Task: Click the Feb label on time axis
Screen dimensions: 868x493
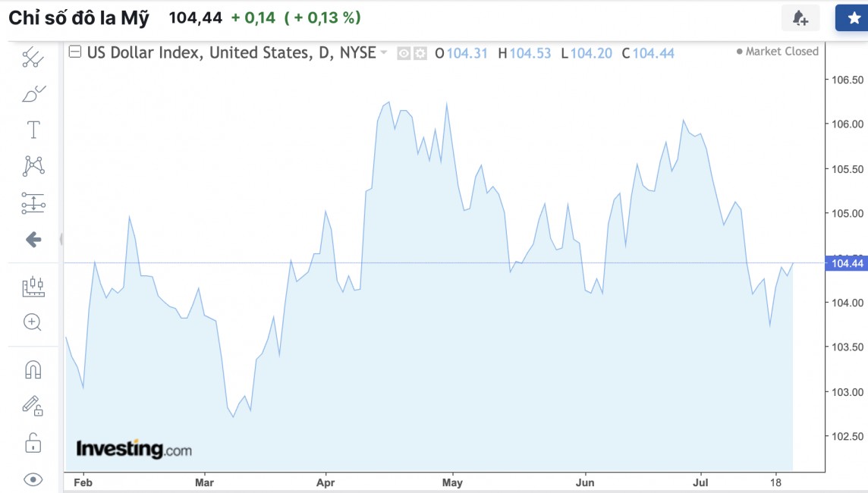Action: (x=83, y=482)
